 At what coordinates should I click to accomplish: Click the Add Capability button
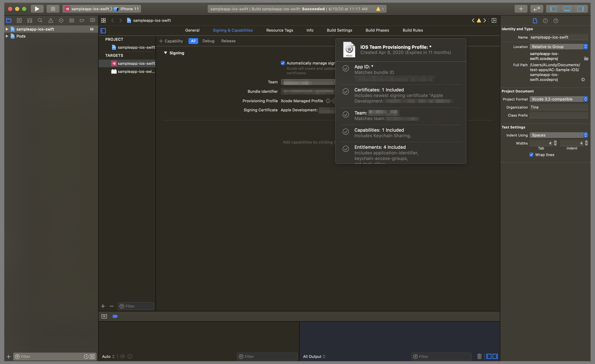[170, 41]
